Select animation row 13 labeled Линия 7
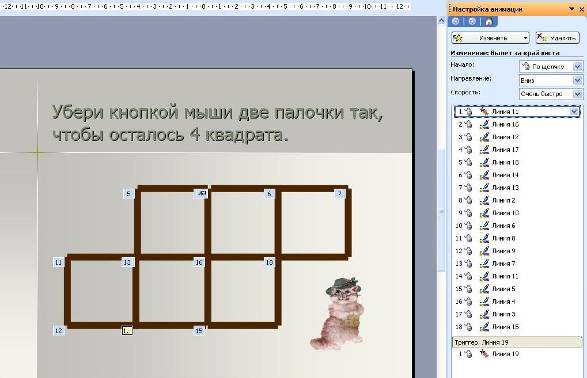587x378 pixels. pos(517,263)
